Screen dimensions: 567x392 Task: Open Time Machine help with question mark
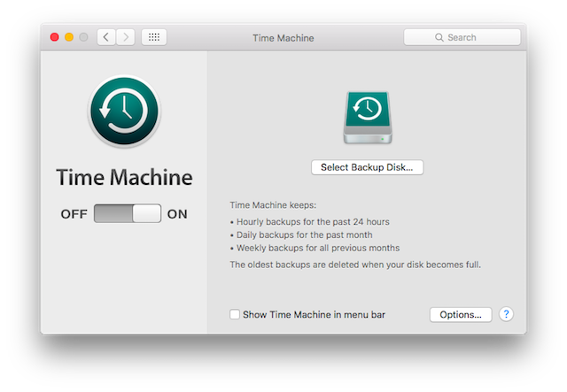tap(506, 314)
